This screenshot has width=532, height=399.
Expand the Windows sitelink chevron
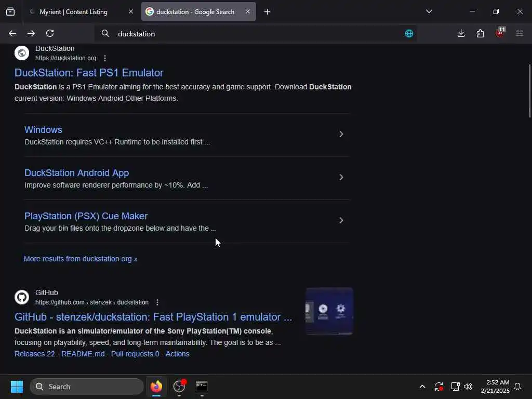341,135
